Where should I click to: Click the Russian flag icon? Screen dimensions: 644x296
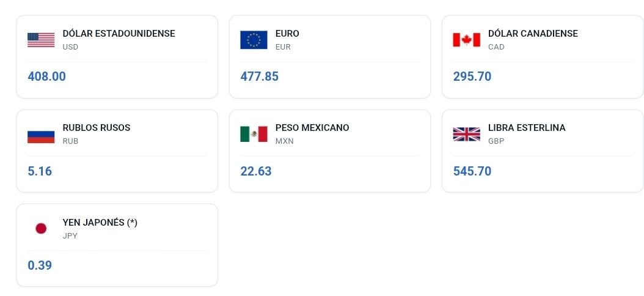click(41, 134)
